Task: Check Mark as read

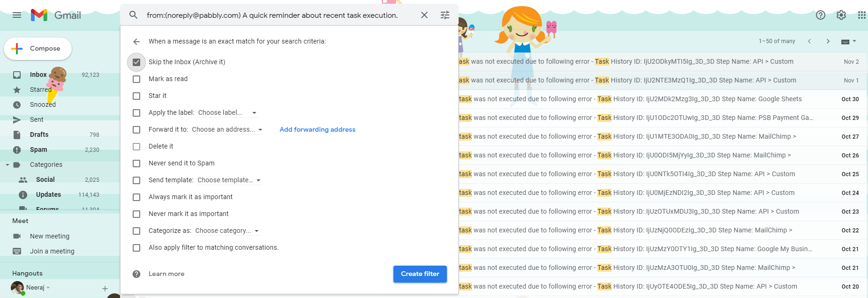Action: point(136,79)
